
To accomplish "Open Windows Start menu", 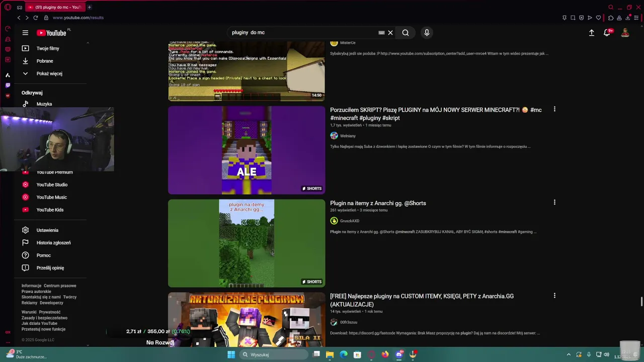I will [x=231, y=354].
